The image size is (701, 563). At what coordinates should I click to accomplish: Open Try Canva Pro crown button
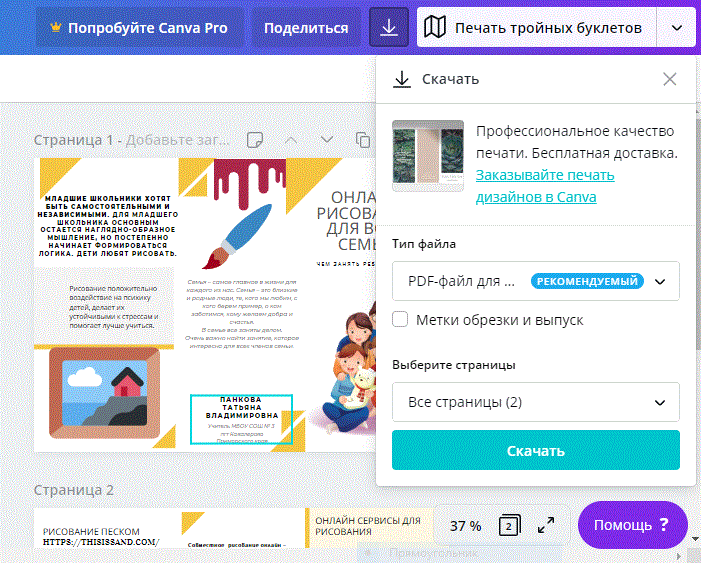tap(139, 28)
